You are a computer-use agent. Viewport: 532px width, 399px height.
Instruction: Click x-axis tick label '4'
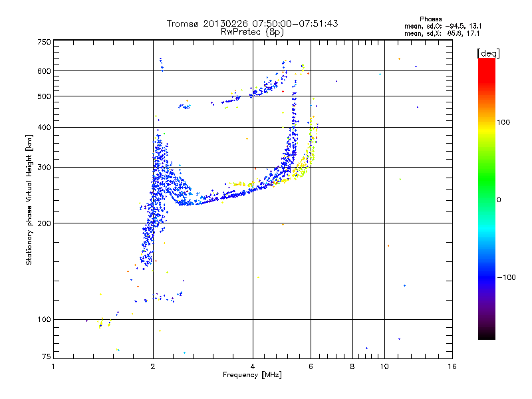click(x=253, y=366)
